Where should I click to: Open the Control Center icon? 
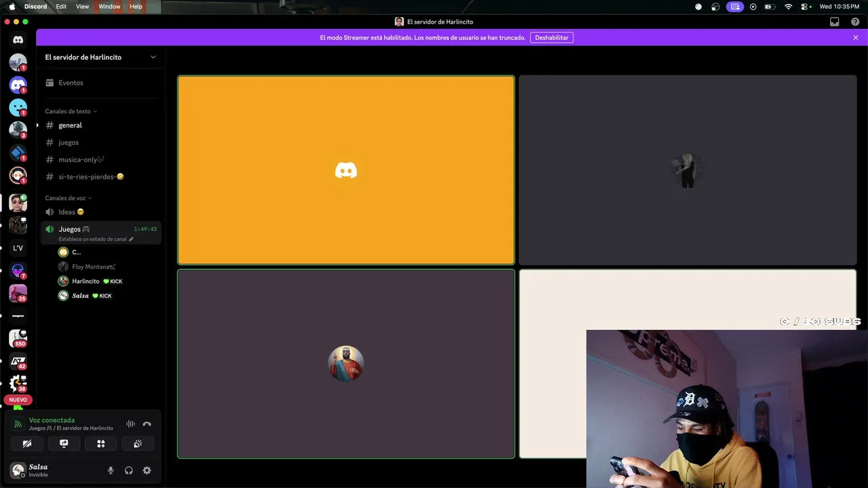click(805, 7)
